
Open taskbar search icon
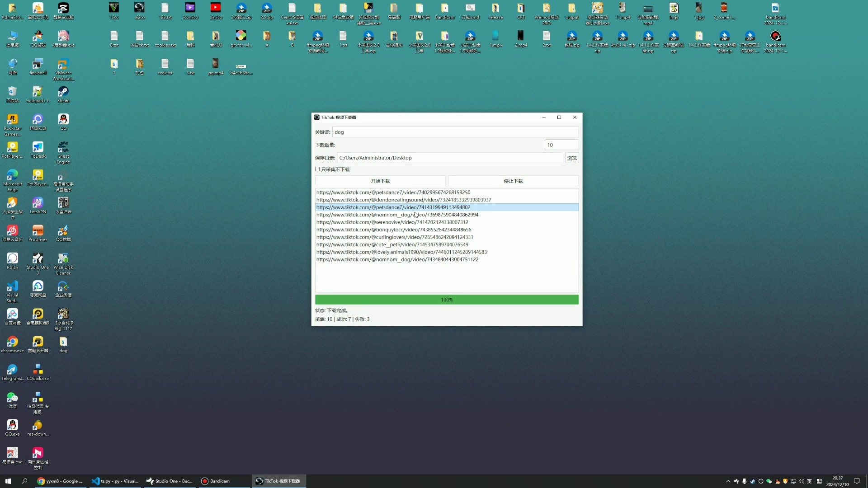tap(24, 481)
